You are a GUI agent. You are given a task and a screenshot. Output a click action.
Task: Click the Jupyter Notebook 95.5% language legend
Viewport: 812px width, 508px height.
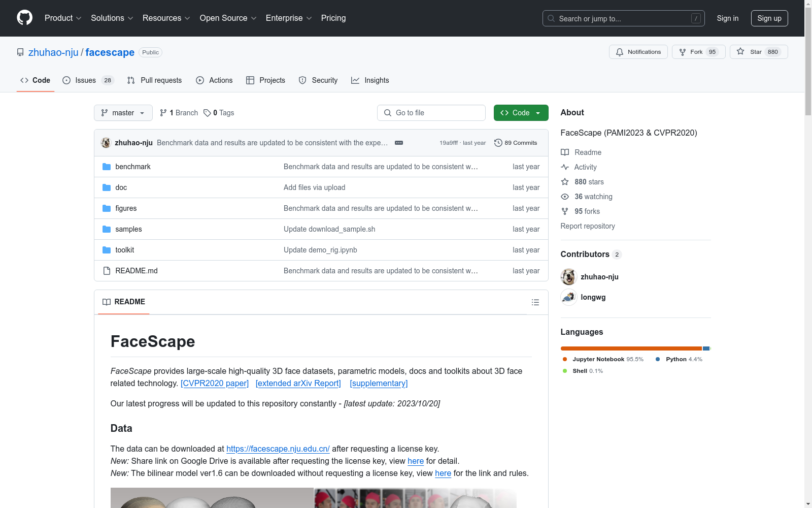pyautogui.click(x=603, y=359)
